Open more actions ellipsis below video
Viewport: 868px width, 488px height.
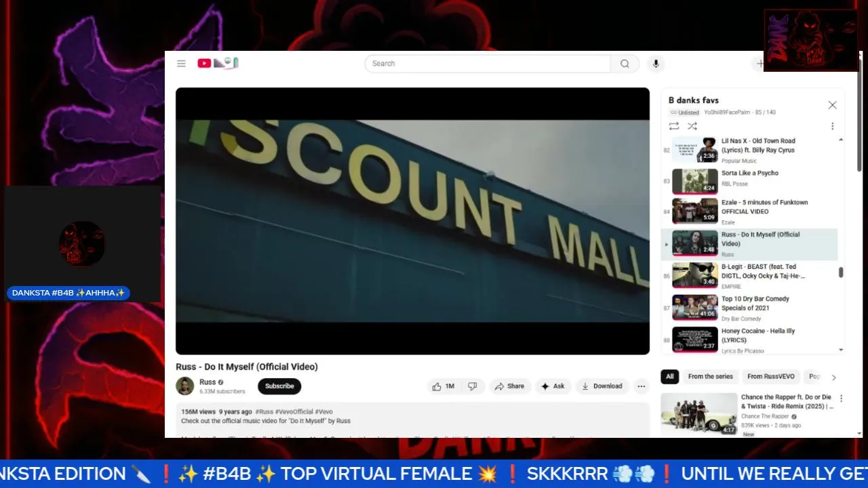coord(641,386)
